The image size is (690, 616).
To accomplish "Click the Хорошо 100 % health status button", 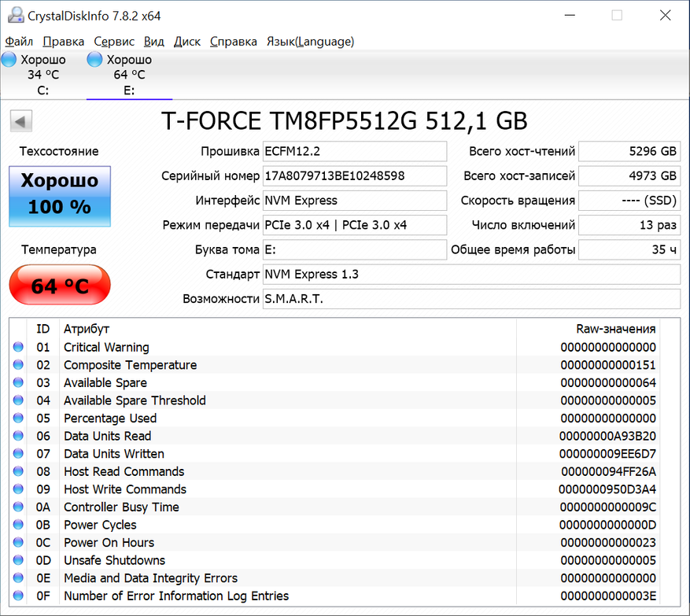I will point(60,196).
